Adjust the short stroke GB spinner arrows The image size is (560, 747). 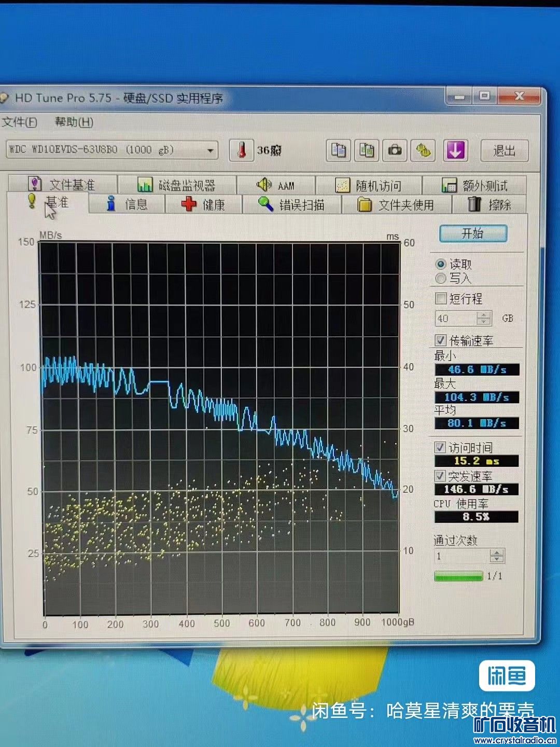[484, 318]
